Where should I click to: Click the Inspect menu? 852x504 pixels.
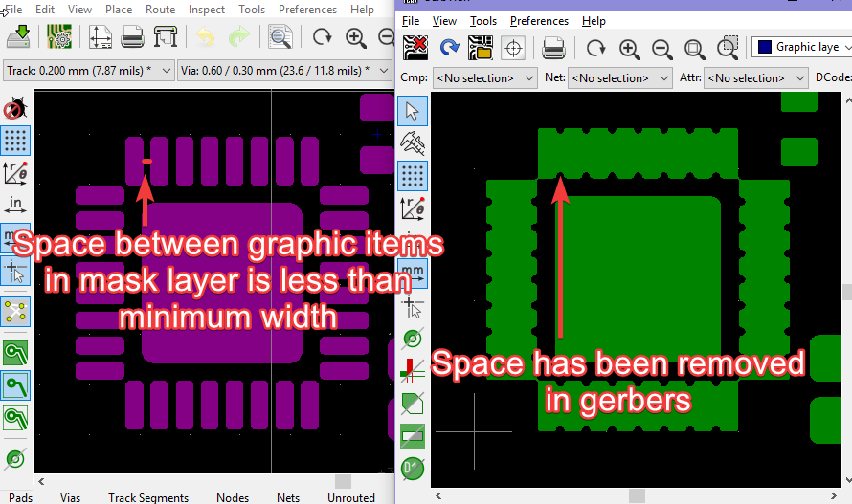[x=207, y=10]
